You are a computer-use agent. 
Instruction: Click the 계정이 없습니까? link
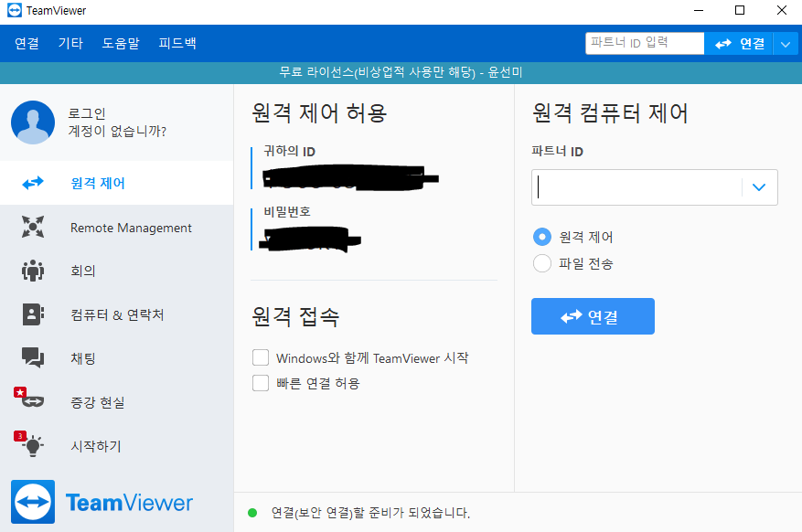click(x=117, y=132)
